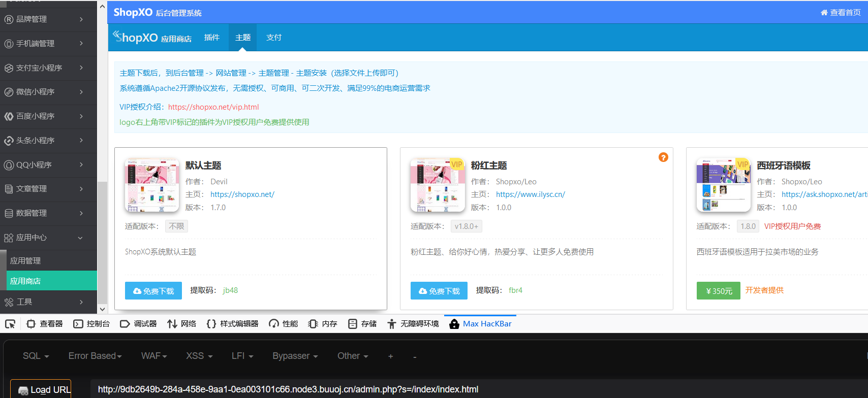
Task: Click the QQ小程序 icon
Action: tap(9, 165)
